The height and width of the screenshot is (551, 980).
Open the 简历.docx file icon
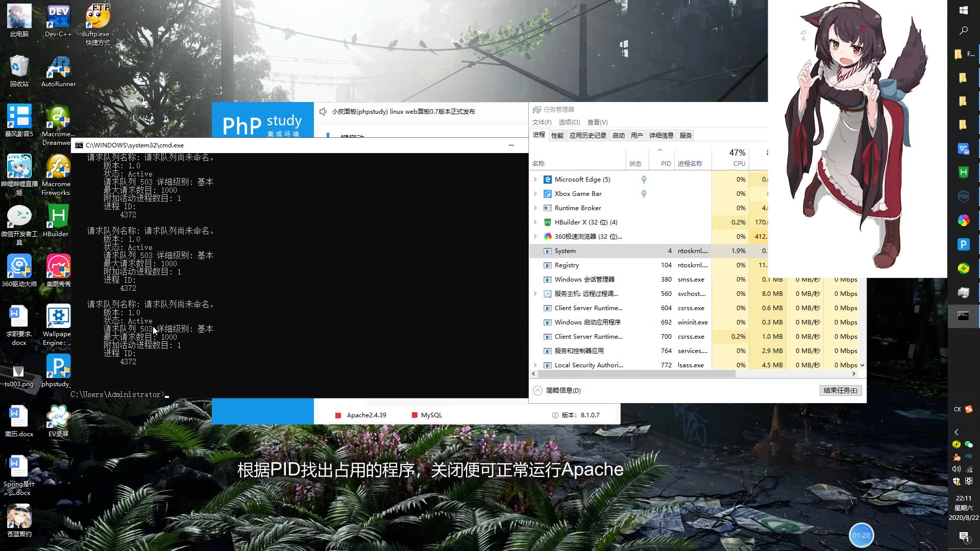(19, 420)
